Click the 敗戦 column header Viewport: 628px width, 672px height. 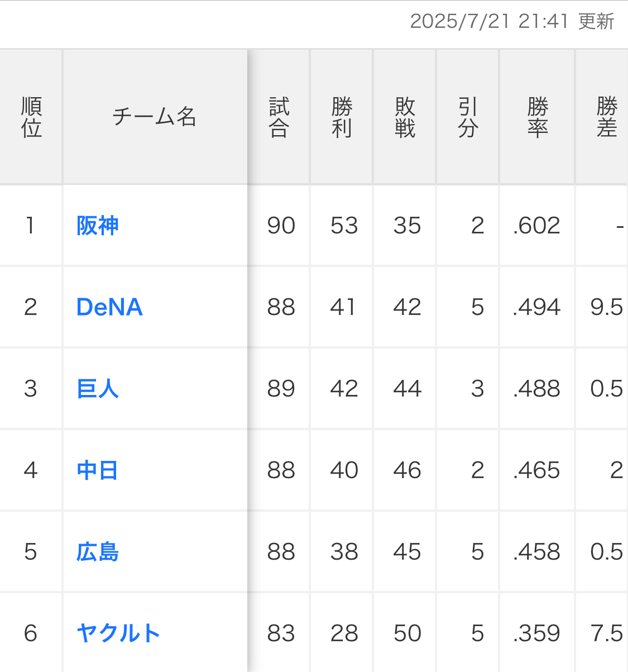tap(405, 117)
